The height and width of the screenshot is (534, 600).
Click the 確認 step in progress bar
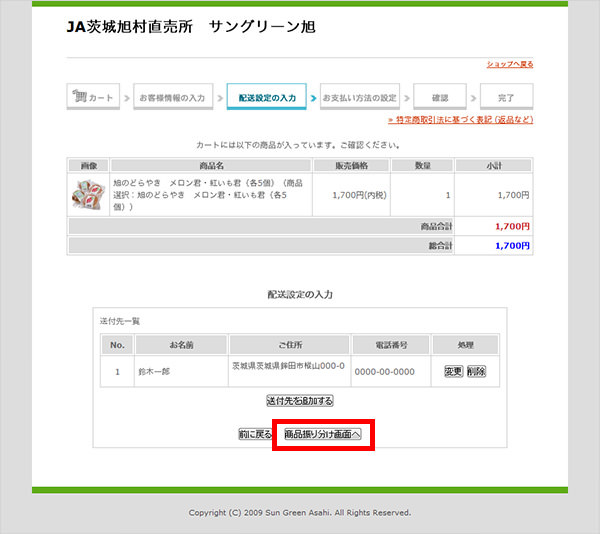pyautogui.click(x=440, y=98)
